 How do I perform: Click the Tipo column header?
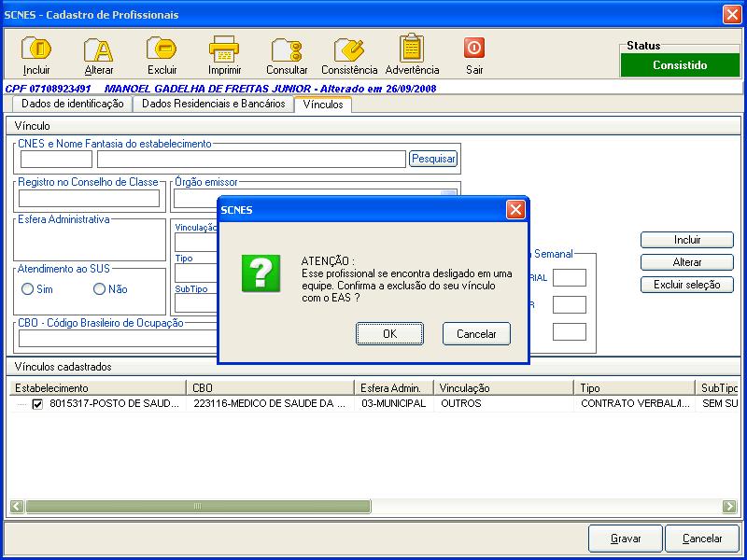[635, 388]
